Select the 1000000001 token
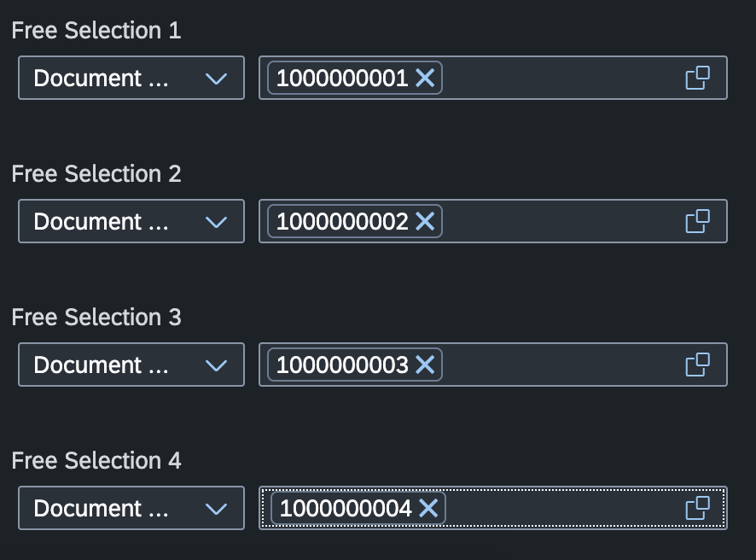756x560 pixels. coord(342,78)
